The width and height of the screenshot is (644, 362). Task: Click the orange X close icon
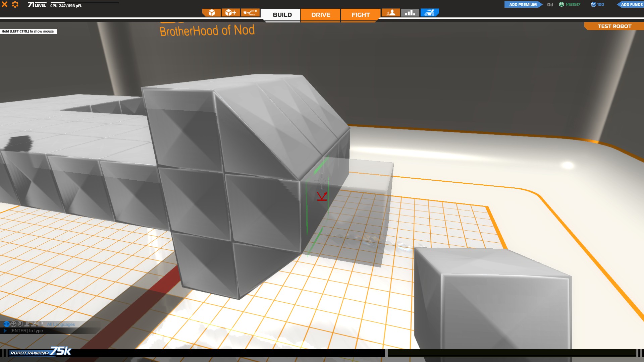[x=5, y=4]
